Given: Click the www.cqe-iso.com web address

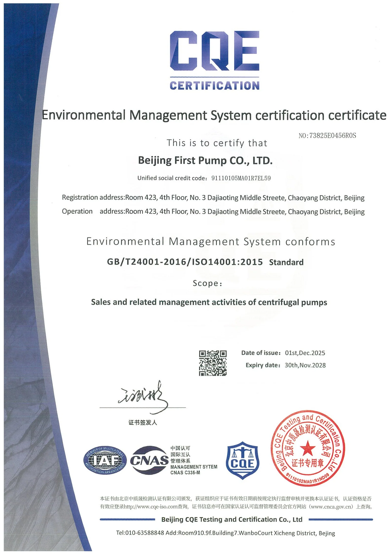Looking at the screenshot, I should [x=151, y=506].
